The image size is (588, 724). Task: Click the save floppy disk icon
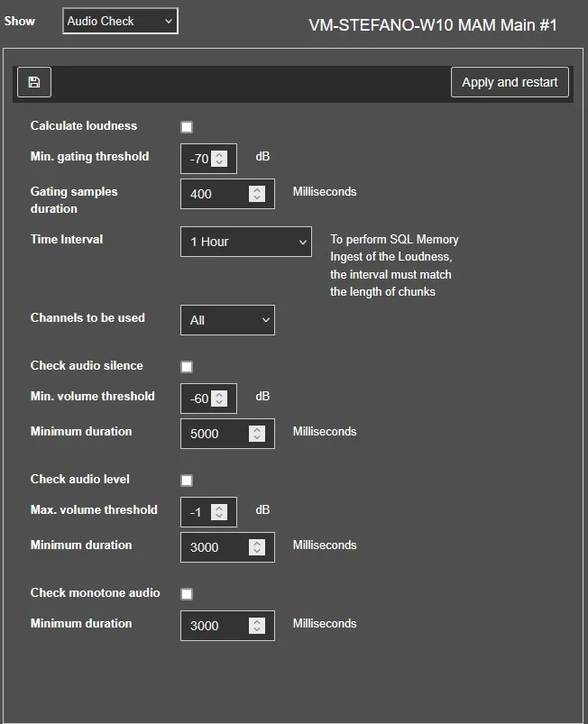point(34,82)
